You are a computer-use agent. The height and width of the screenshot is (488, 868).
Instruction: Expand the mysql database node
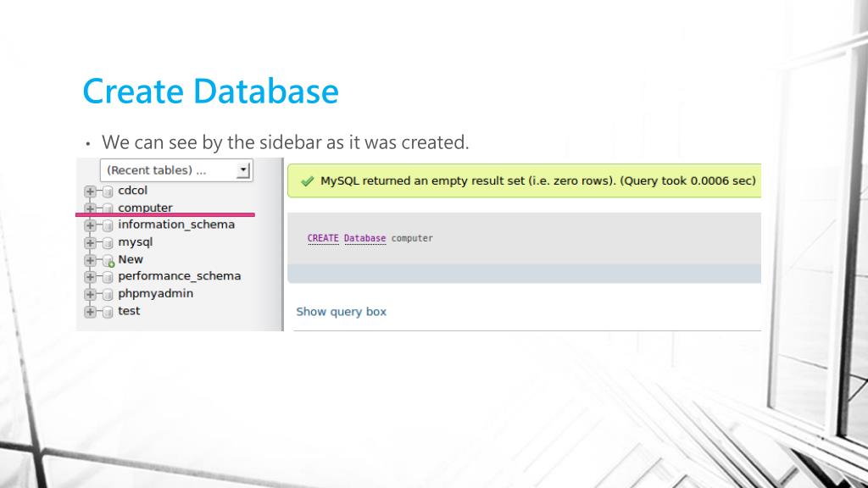point(90,243)
